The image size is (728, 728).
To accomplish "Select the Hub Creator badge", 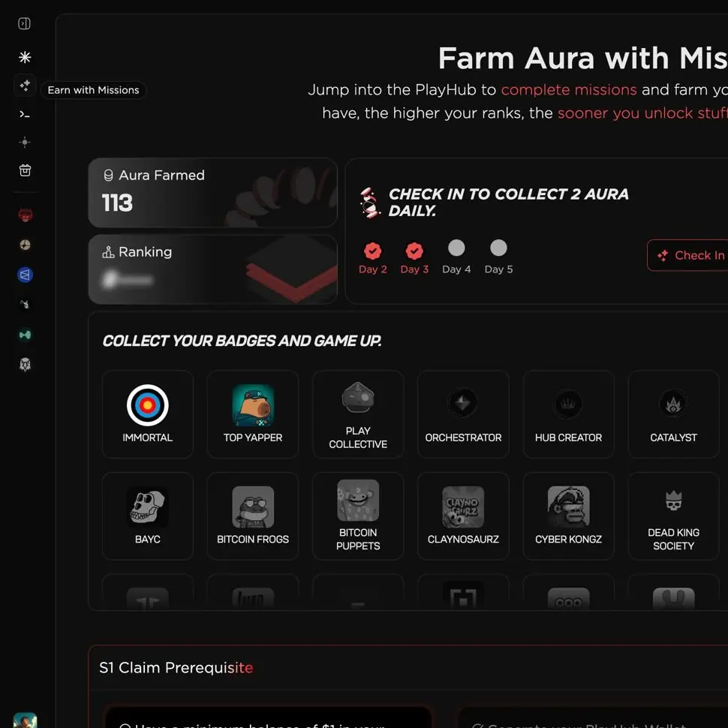I will pyautogui.click(x=569, y=414).
